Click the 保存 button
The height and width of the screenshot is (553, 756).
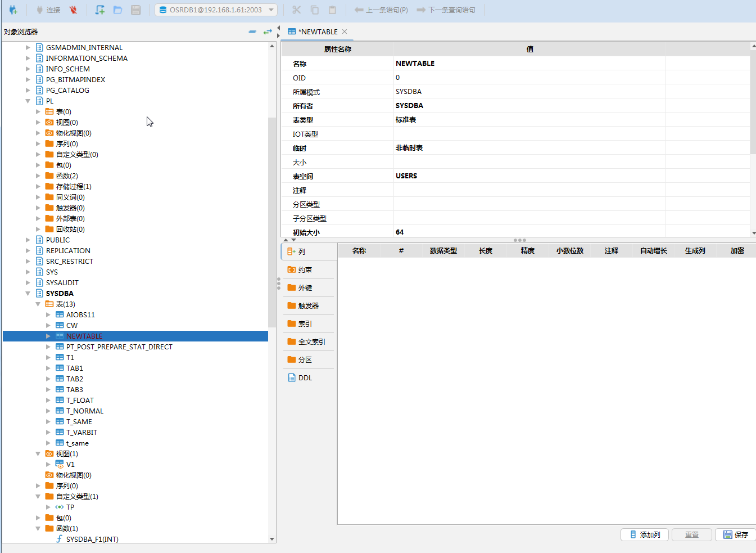736,534
